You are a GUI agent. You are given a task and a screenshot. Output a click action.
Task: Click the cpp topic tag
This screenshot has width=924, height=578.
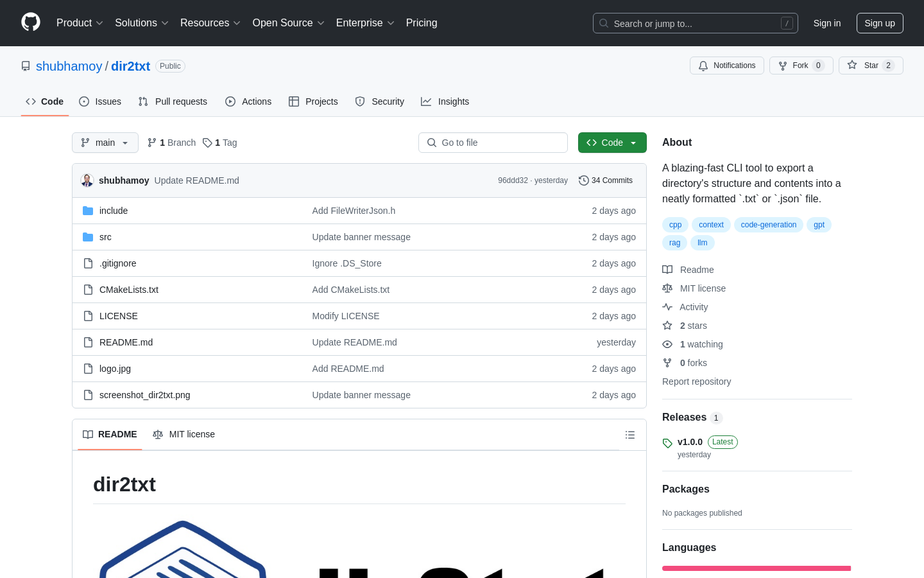tap(675, 225)
